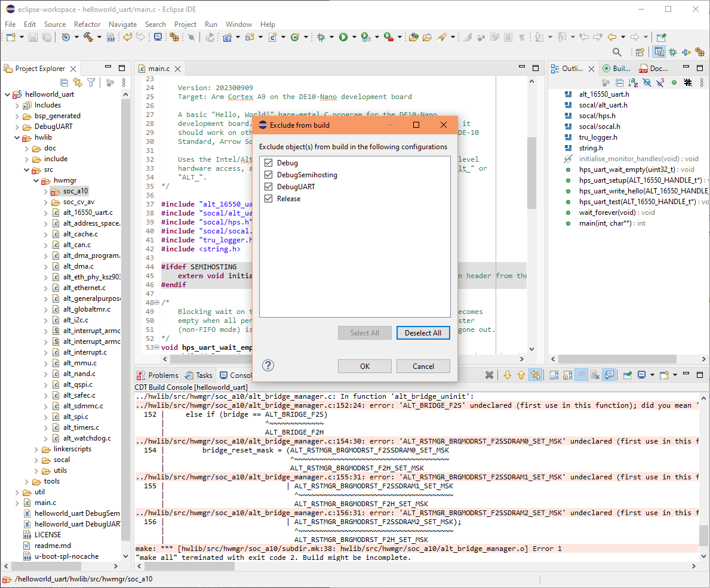This screenshot has width=710, height=588.
Task: Collapse the soc_a10 folder in Project Explorer
Action: coord(46,191)
